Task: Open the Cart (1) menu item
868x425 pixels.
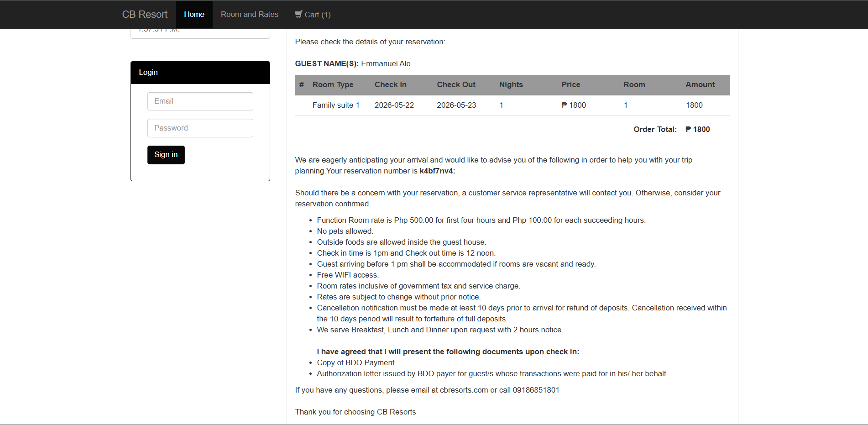Action: (x=313, y=15)
